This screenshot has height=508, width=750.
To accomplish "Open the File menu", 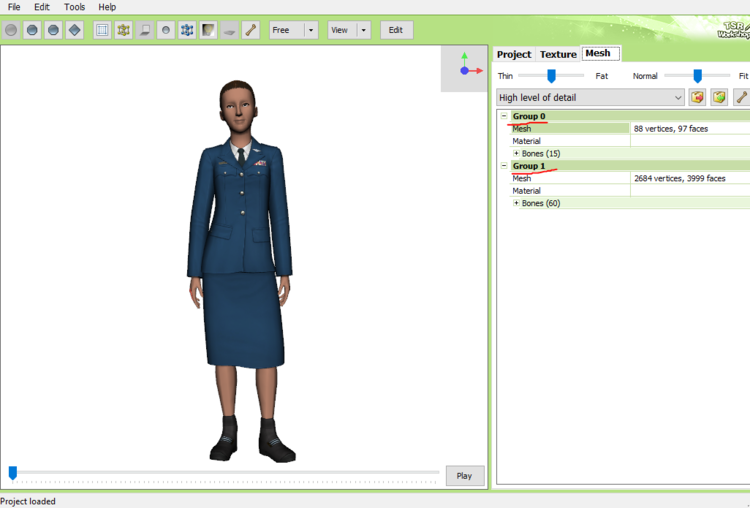I will click(14, 7).
